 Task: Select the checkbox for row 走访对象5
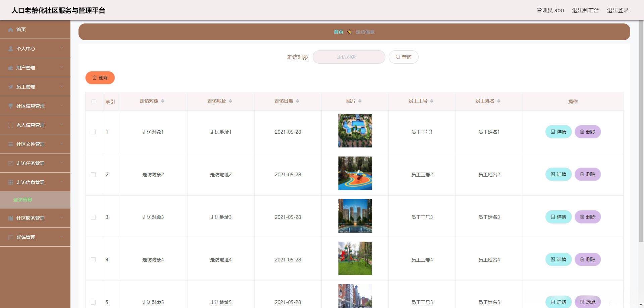93,302
